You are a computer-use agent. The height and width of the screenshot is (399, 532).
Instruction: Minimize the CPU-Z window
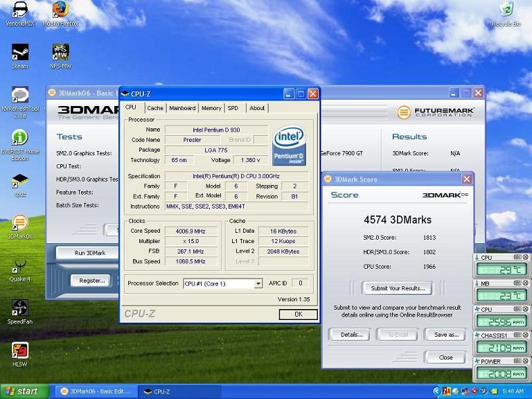click(289, 94)
